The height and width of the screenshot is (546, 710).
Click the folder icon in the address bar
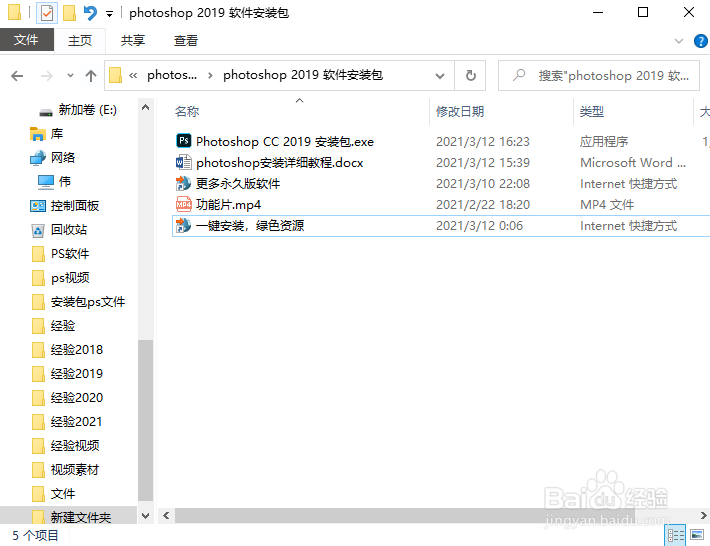[x=115, y=75]
